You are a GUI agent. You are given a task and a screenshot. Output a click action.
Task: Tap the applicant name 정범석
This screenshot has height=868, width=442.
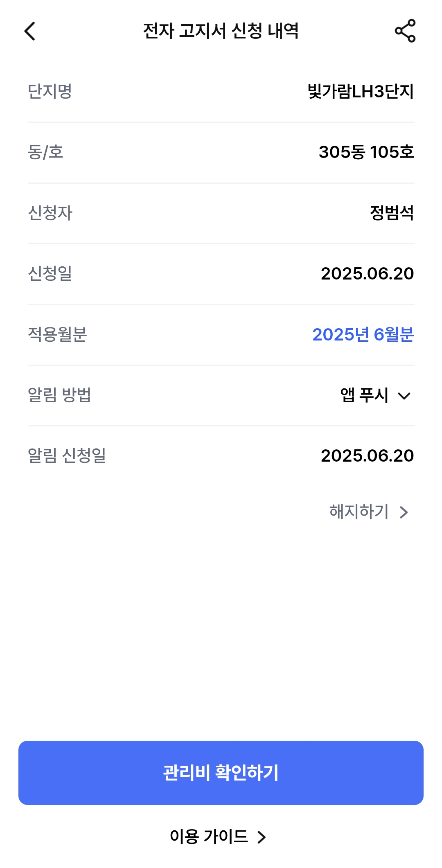point(392,213)
